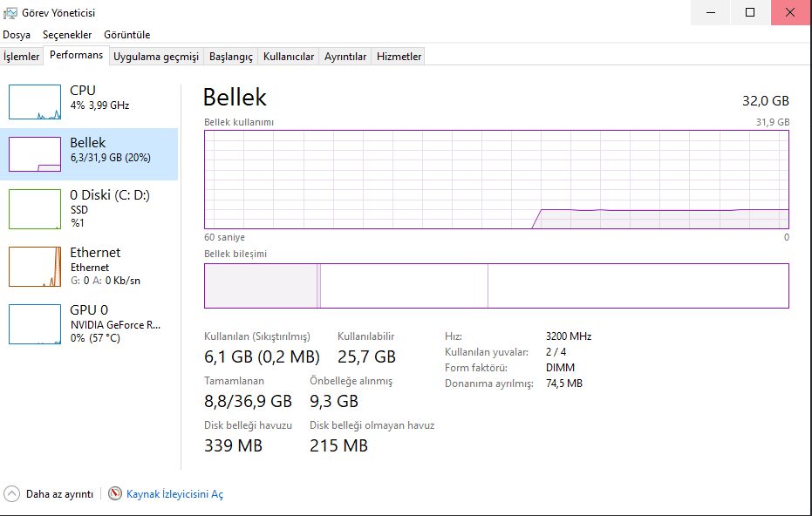Click the Bellek bileşimi memory composition bar
This screenshot has height=516, width=812.
tap(496, 286)
